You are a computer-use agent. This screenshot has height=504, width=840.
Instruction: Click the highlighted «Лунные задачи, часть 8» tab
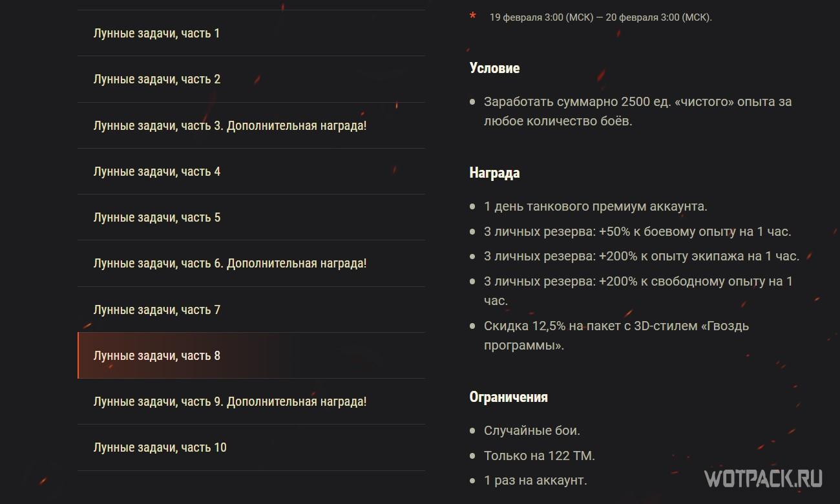coord(157,355)
